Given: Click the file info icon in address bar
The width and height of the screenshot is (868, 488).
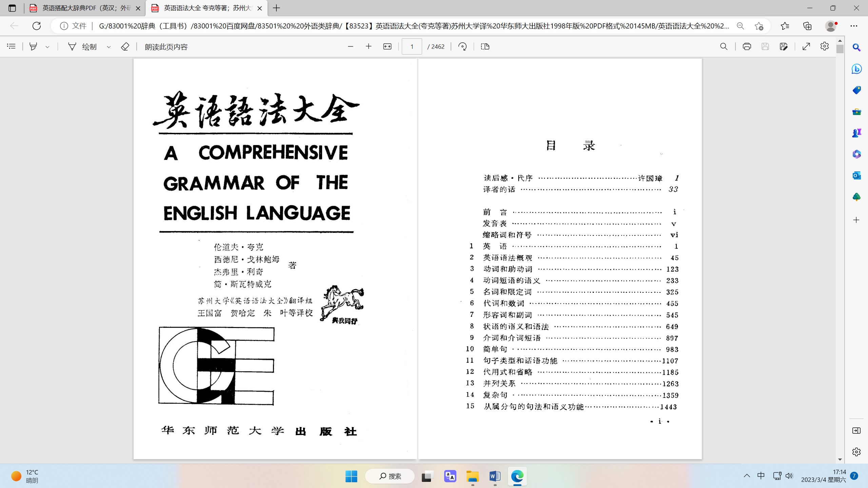Looking at the screenshot, I should 64,26.
